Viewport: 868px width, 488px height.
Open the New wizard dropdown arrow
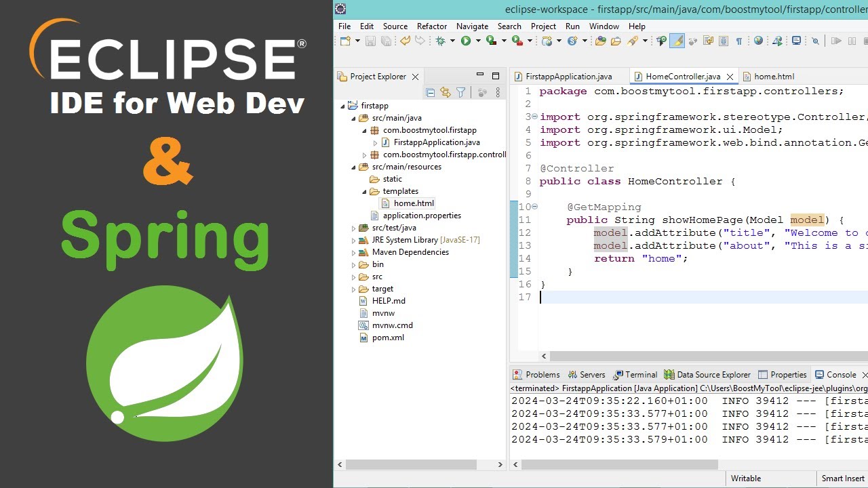[357, 41]
